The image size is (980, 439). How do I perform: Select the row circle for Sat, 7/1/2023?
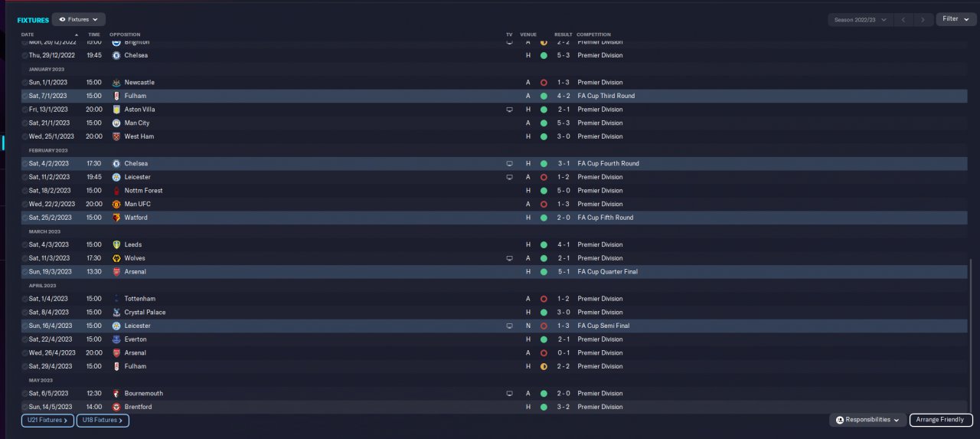[x=25, y=96]
